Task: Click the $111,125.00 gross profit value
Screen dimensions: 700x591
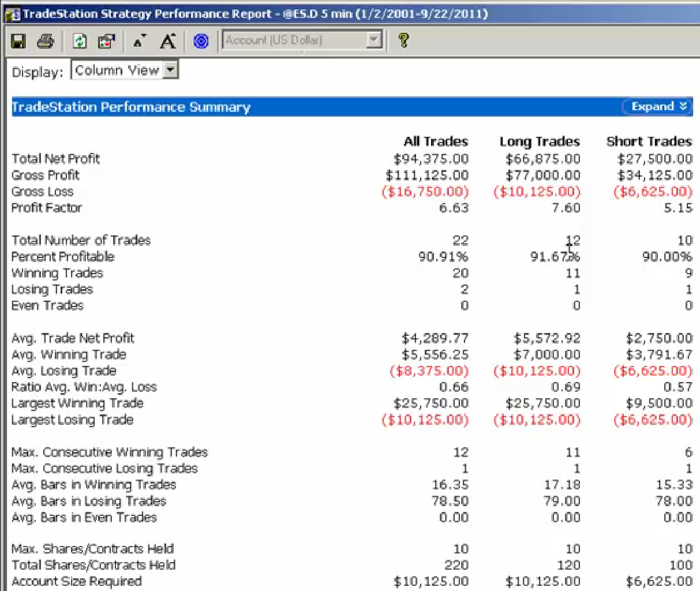Action: (x=427, y=175)
